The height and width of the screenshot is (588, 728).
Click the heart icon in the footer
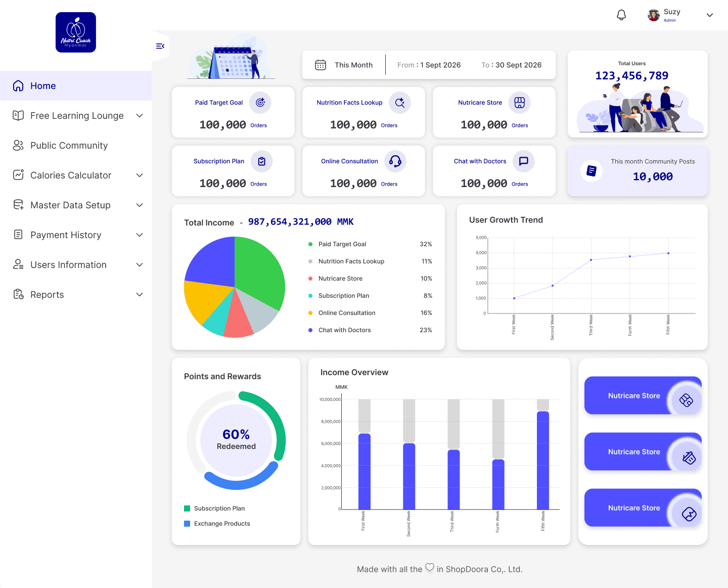(x=430, y=567)
